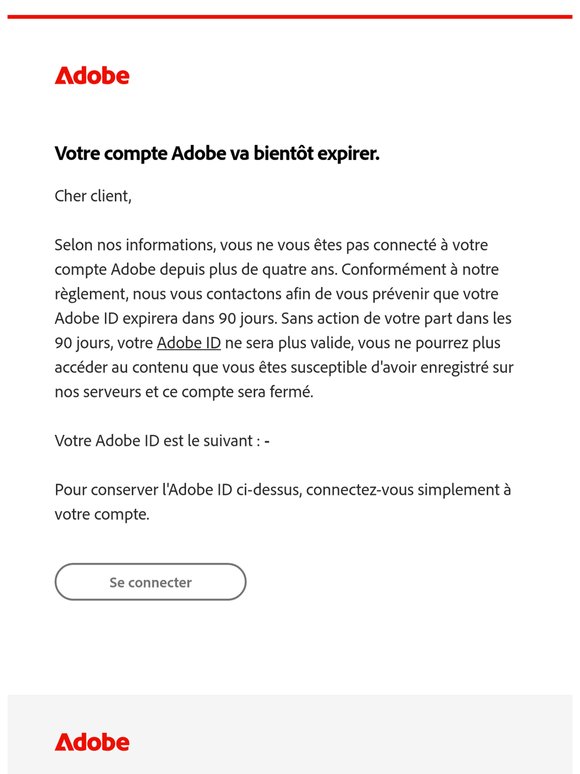Screen dimensions: 580x774
Task: Click the Adobe logo in the header
Action: [x=92, y=76]
